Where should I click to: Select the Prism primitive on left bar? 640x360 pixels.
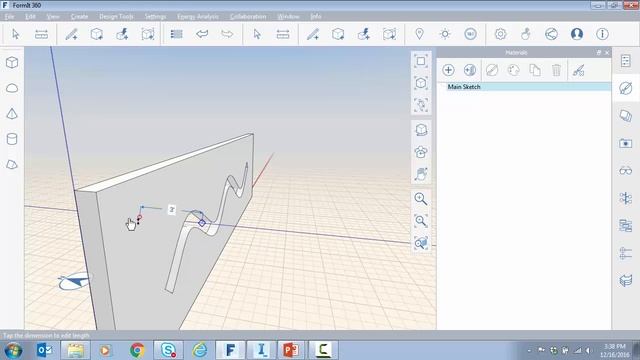[x=12, y=164]
